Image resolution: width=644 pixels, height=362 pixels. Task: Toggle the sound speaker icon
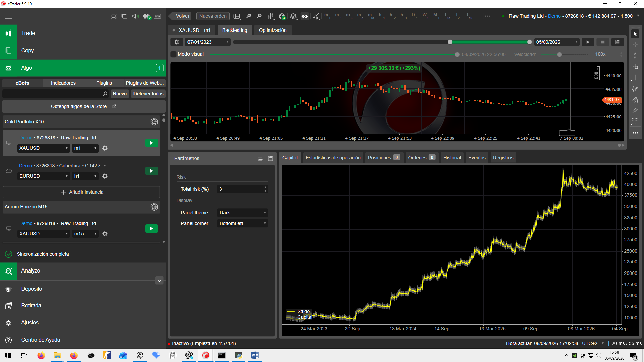[135, 16]
